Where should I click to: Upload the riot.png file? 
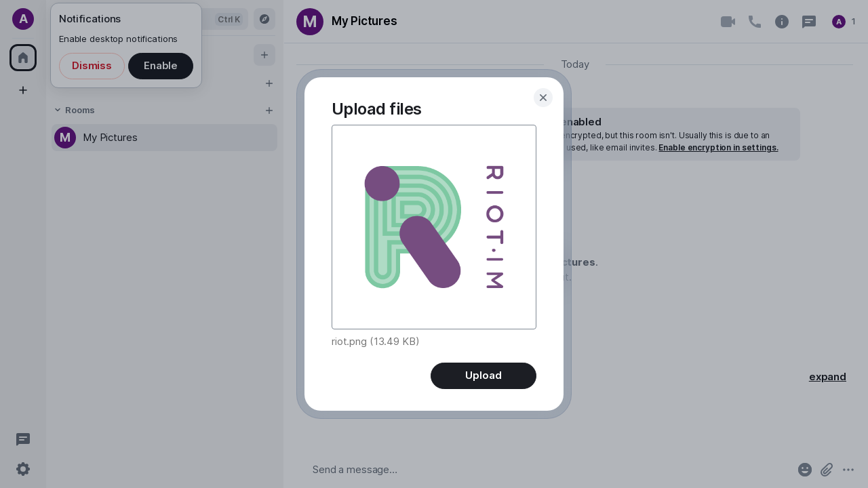pos(484,375)
